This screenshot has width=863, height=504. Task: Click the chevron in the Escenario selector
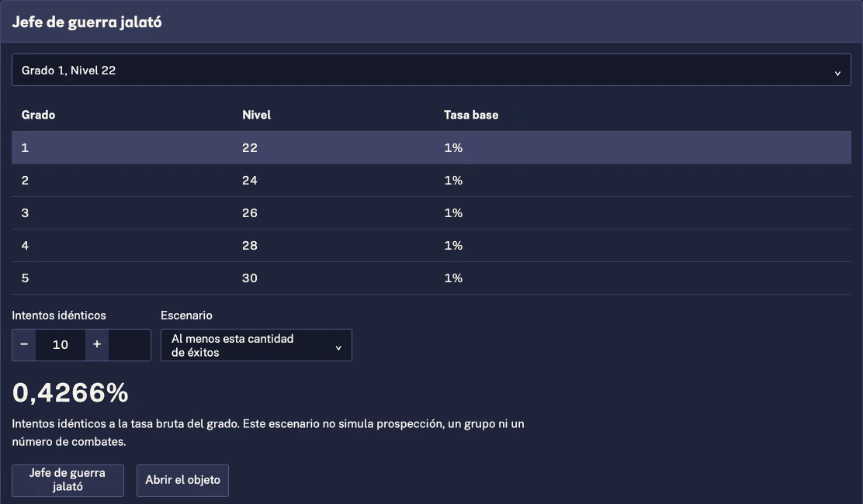[338, 348]
